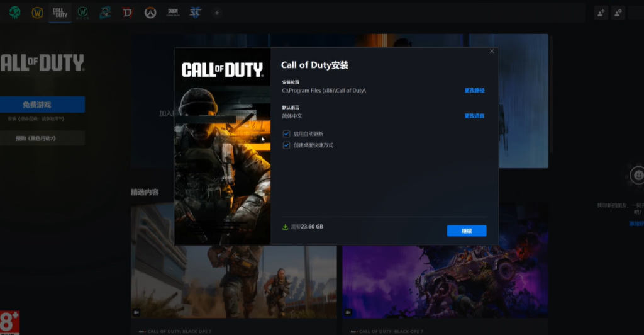Uncheck the 启用自动更新 auto-update checkbox
Screen dimensions: 644x335
[x=287, y=134]
